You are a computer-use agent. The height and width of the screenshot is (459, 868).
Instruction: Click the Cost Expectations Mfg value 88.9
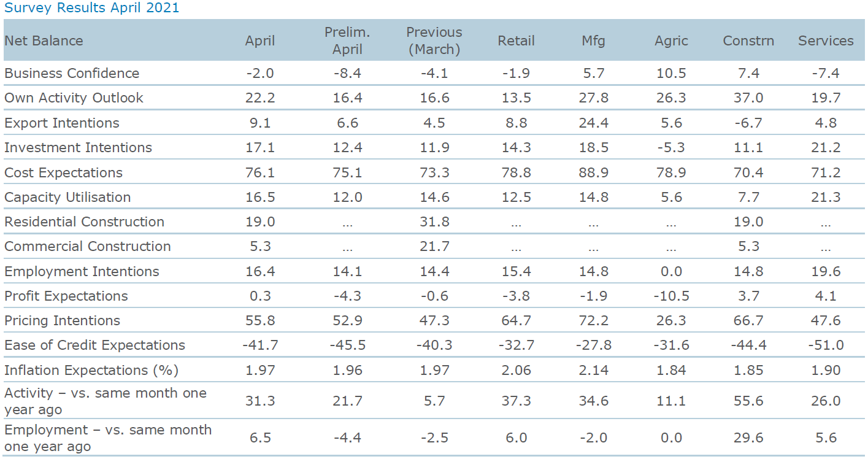[593, 172]
